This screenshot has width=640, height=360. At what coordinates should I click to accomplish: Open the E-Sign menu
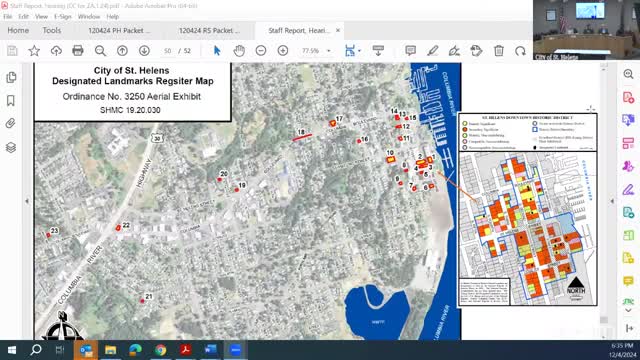coord(62,17)
